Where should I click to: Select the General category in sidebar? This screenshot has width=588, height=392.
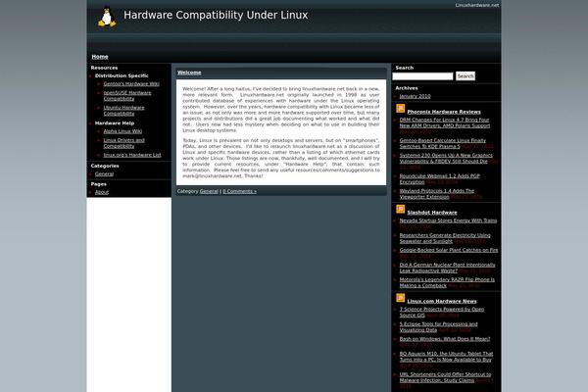coord(104,174)
